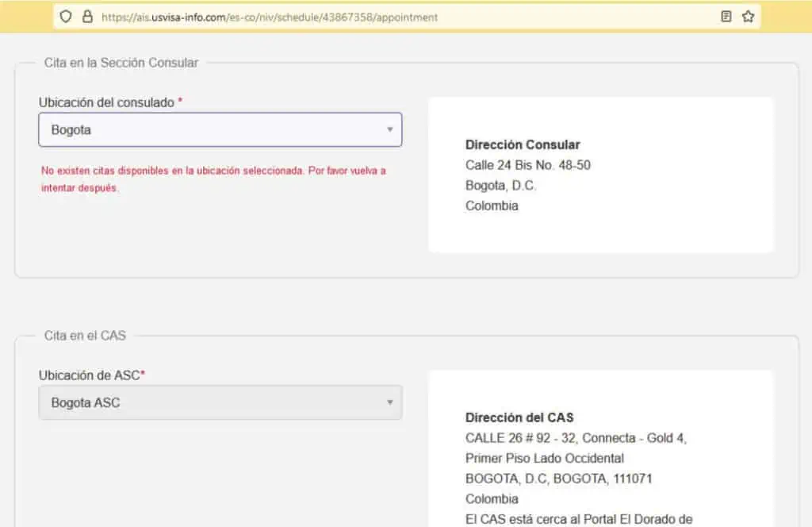Screen dimensions: 812x527
Task: Click the "CALLE 26 # 92 - 32" address line
Action: pos(576,438)
